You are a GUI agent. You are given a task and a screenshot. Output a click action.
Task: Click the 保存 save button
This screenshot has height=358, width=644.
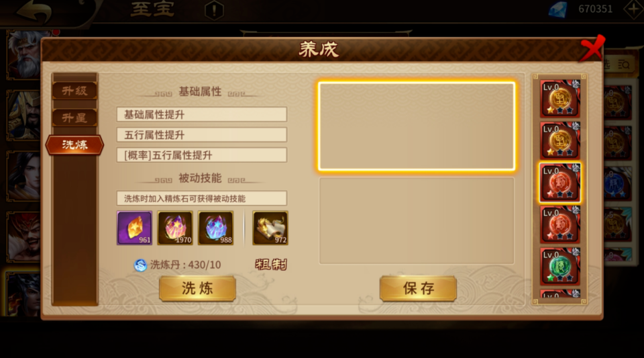(418, 289)
